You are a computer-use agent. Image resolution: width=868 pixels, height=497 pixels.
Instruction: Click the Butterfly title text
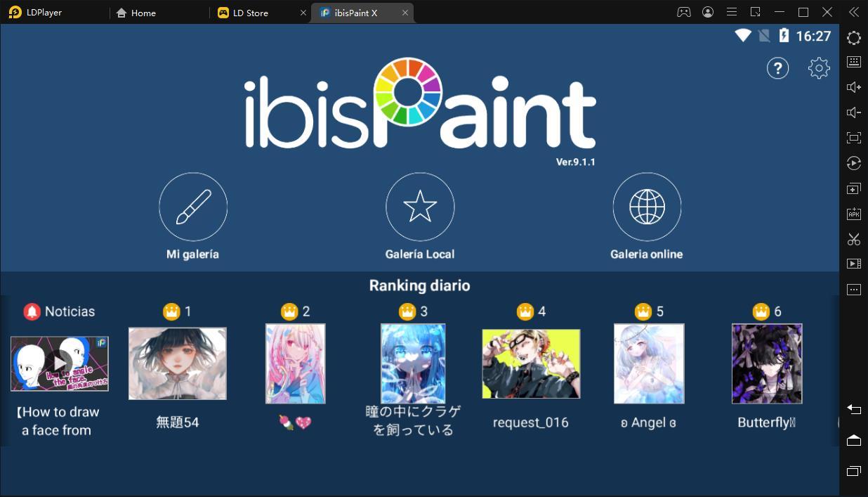[x=766, y=422]
